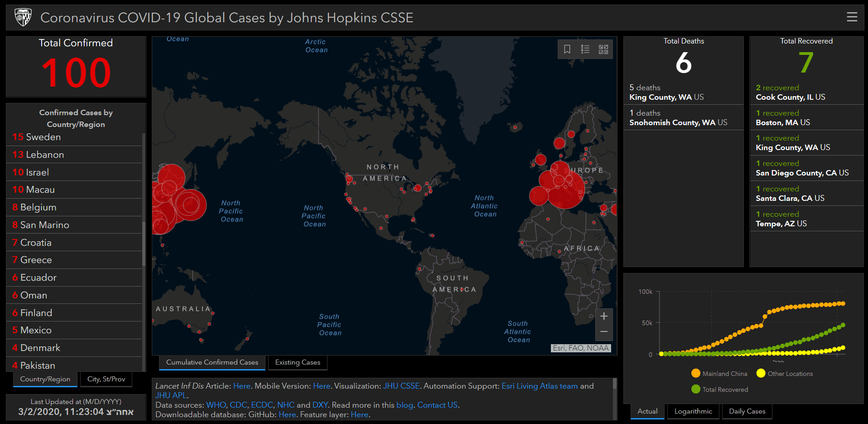Click the country list scrollbar
Screen dimensions: 868x424
(x=144, y=244)
